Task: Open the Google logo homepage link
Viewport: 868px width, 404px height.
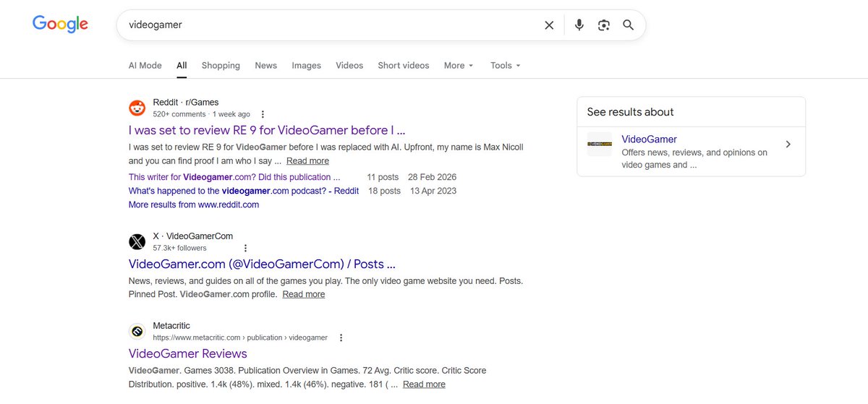Action: pos(61,24)
